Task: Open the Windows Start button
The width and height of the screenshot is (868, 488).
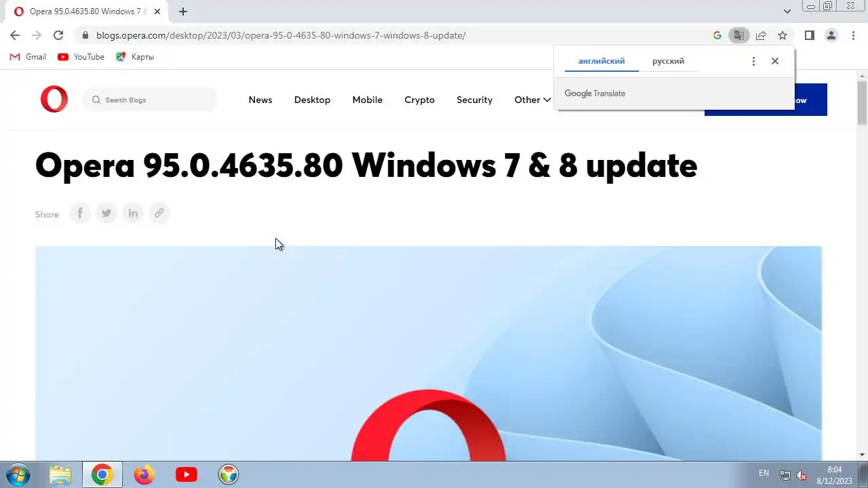Action: (x=17, y=475)
